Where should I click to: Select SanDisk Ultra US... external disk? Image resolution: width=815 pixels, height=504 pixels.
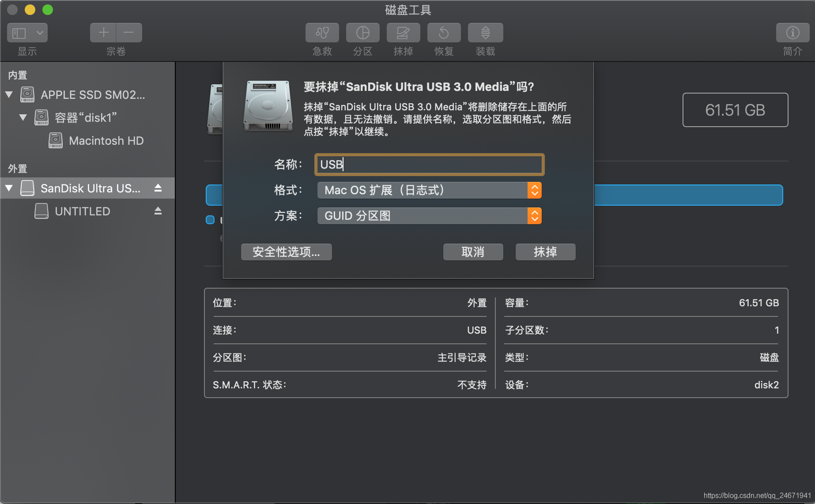pos(87,188)
